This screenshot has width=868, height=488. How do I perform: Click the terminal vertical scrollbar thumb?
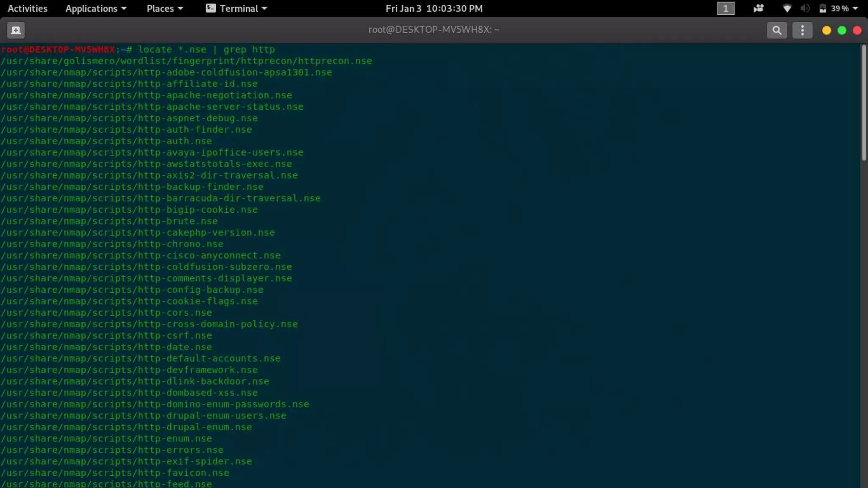coord(864,103)
